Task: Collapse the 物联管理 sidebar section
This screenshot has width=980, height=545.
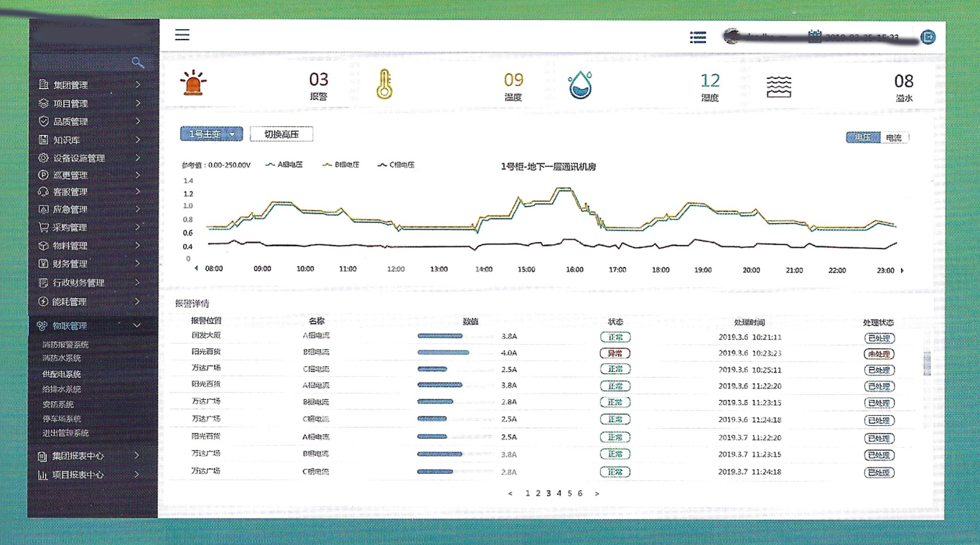Action: [x=136, y=326]
